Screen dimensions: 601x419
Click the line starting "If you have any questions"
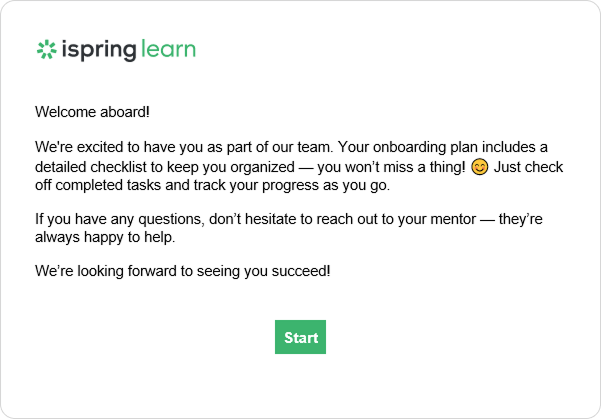(289, 219)
